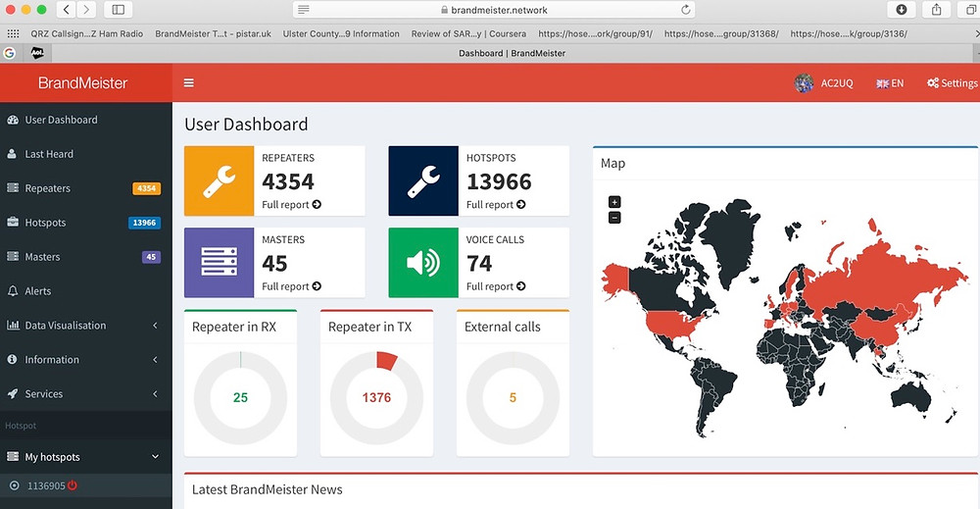980x509 pixels.
Task: Zoom out of the map with minus
Action: (614, 218)
